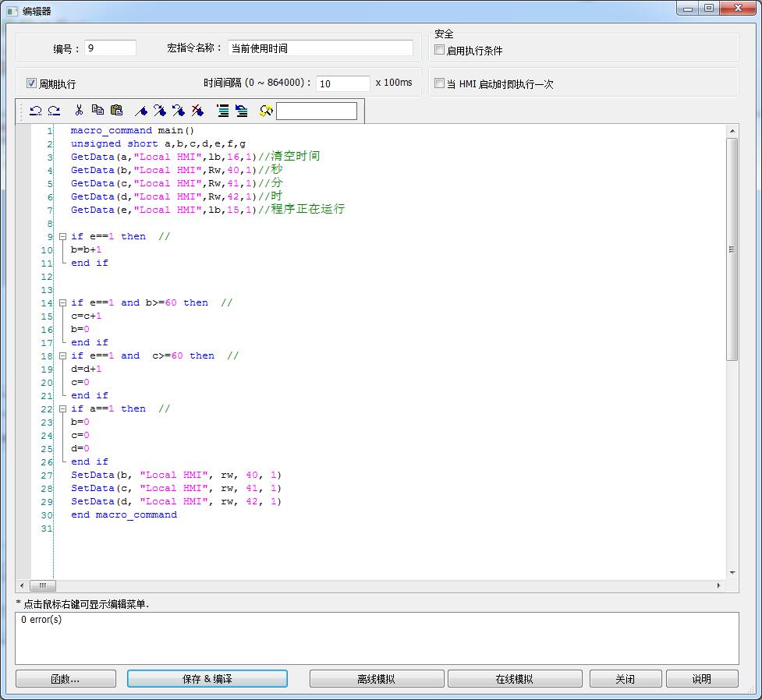Collapse the if a==1 block at line 22
The height and width of the screenshot is (700, 762).
(x=62, y=408)
